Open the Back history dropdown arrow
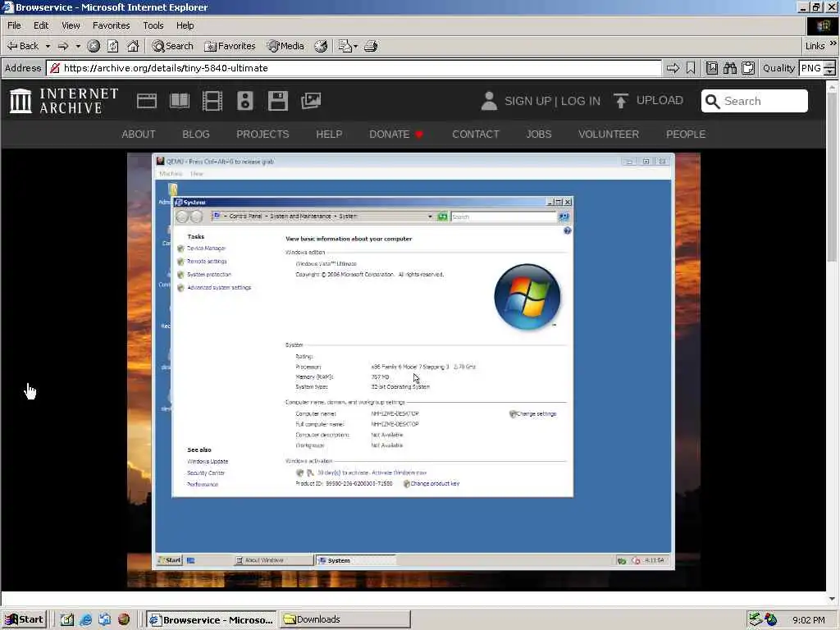 point(48,46)
